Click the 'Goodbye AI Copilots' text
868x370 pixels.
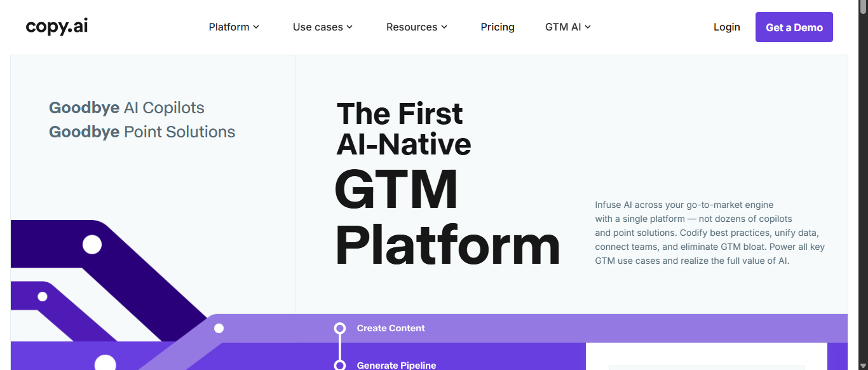pos(126,107)
